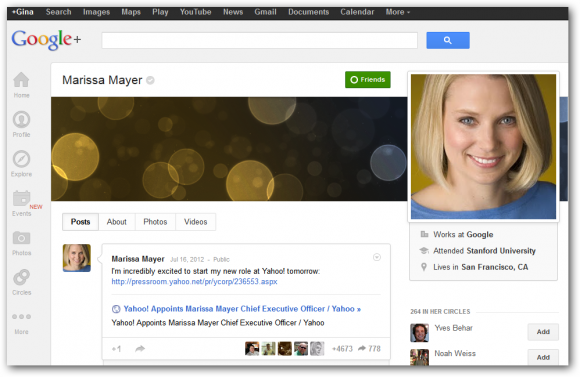This screenshot has width=580, height=377.
Task: Click the location pin icon for San Francisco
Action: click(x=424, y=267)
